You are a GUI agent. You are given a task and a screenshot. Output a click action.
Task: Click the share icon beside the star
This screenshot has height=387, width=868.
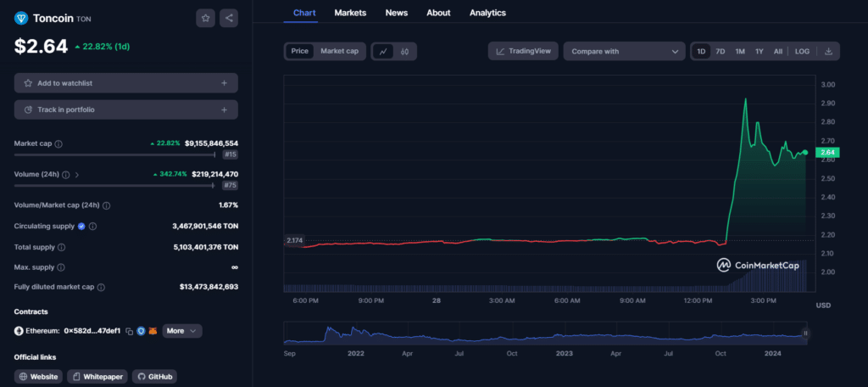pyautogui.click(x=229, y=18)
